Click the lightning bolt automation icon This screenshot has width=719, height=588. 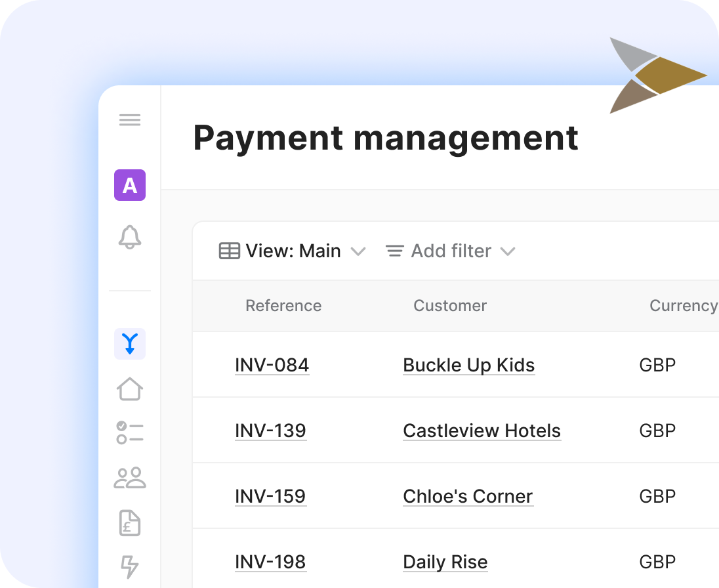(x=130, y=566)
